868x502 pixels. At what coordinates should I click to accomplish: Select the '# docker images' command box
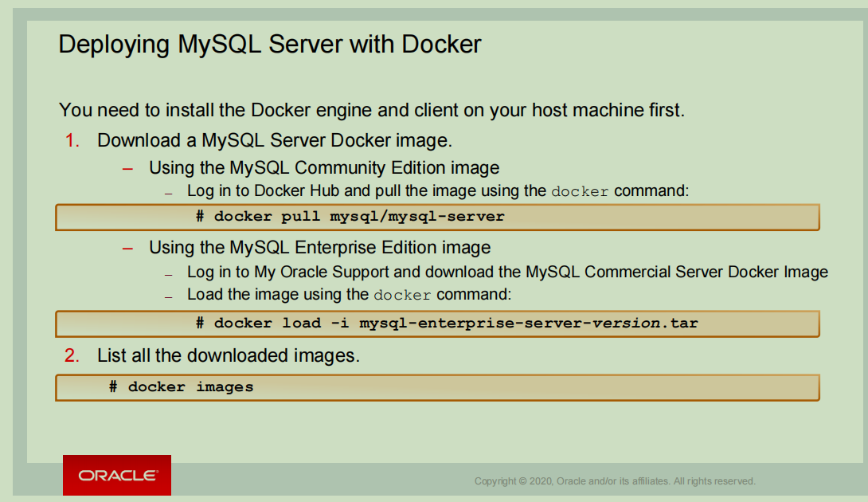[437, 387]
